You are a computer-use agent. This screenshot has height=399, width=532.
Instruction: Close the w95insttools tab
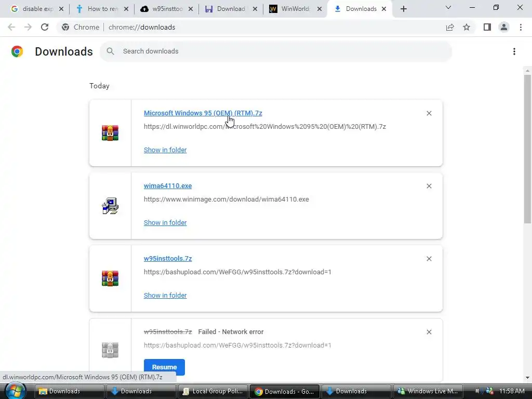click(190, 9)
